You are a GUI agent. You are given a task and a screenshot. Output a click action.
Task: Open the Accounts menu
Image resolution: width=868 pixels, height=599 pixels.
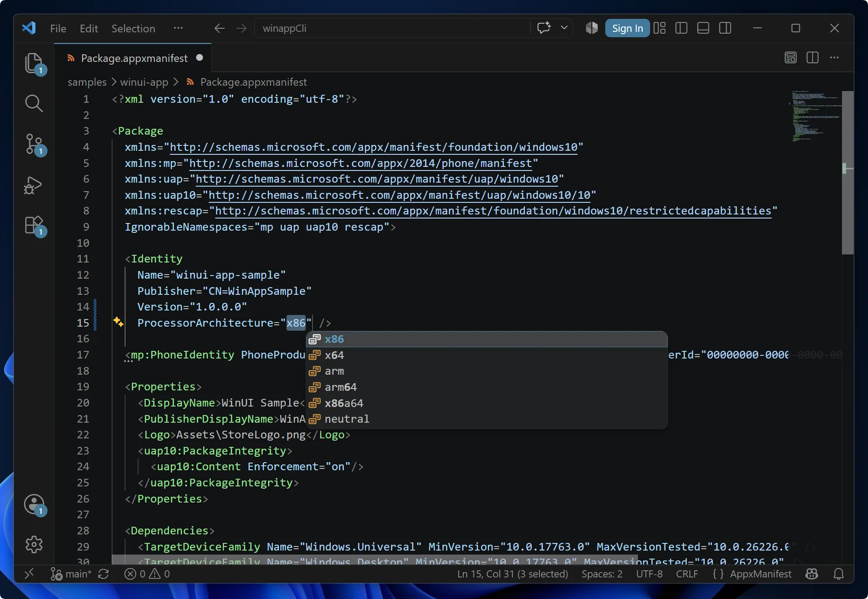point(34,504)
